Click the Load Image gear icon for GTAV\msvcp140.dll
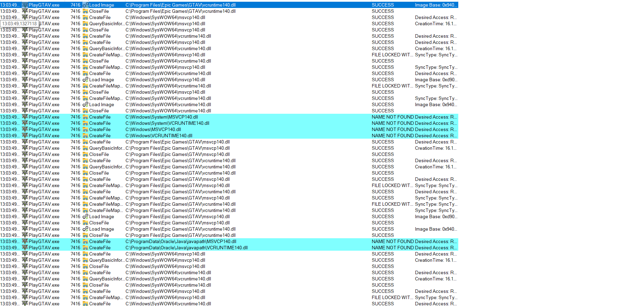Viewport: 644px width, 306px height. pyautogui.click(x=85, y=217)
